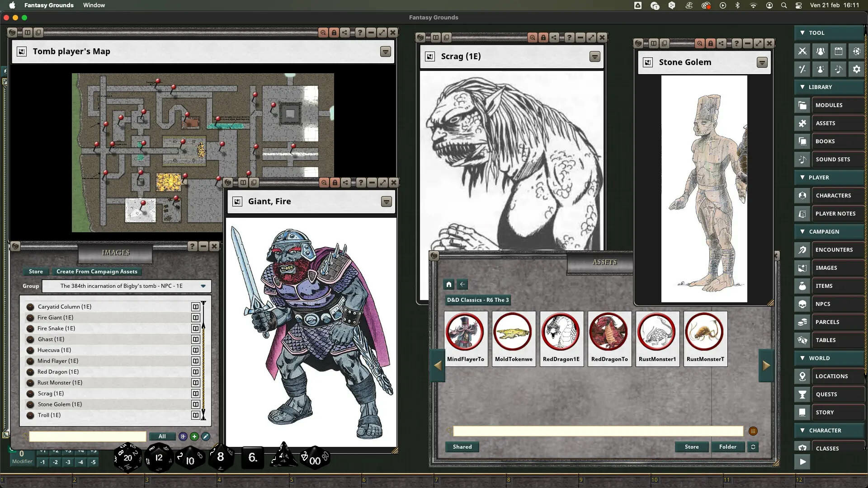Open the Options gear icon in Tool section
Image resolution: width=868 pixels, height=488 pixels.
856,69
